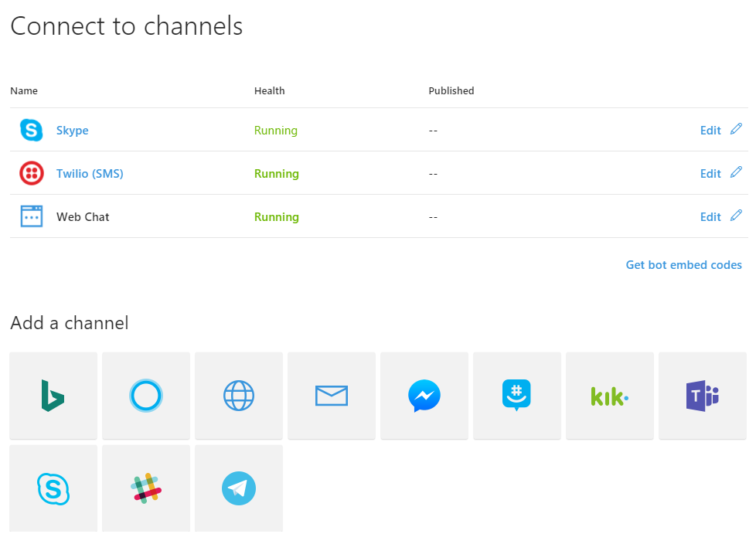Add the Microsoft Teams channel
This screenshot has height=544, width=756.
(x=703, y=396)
